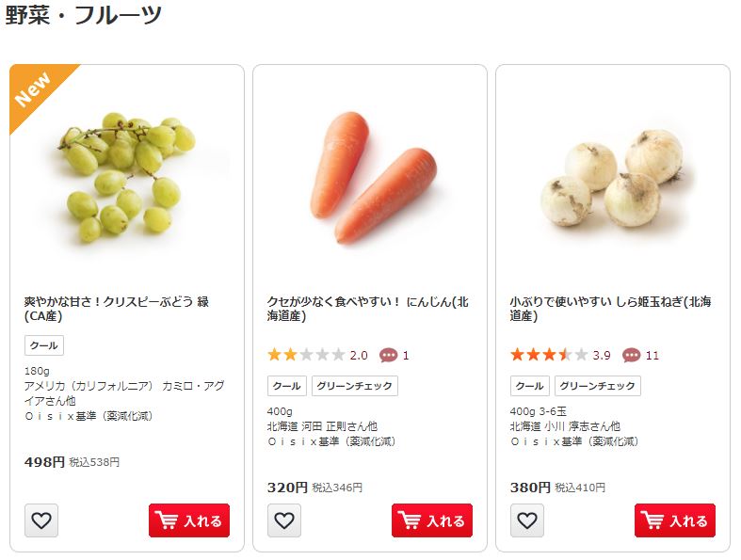Open クリスピーぶどう 緑 product title link

[117, 309]
